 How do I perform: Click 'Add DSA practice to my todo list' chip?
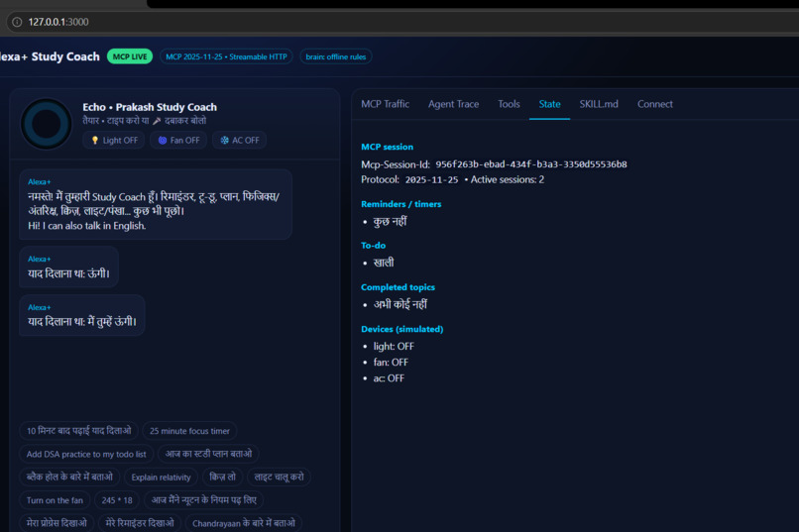(86, 454)
